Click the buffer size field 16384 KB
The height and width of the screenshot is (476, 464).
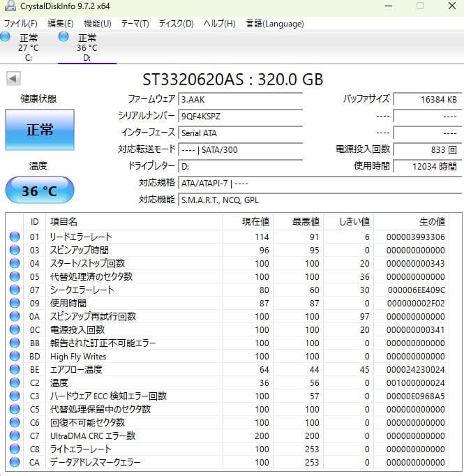point(427,99)
